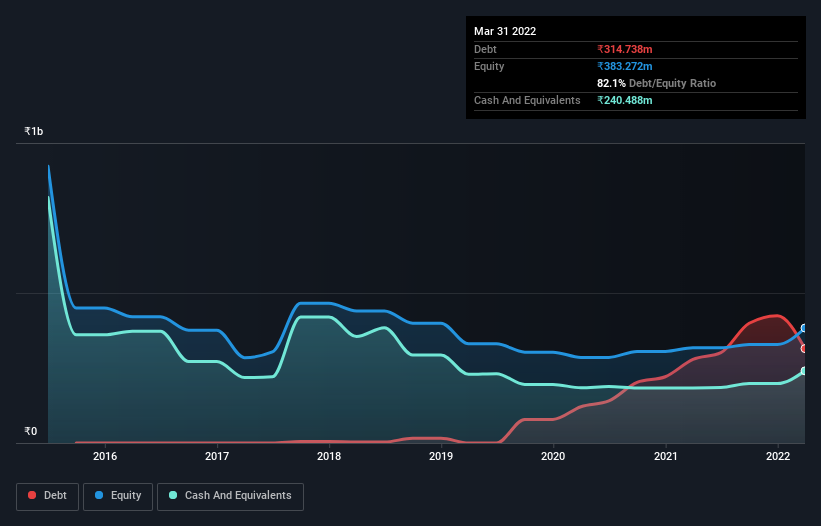This screenshot has height=526, width=821.
Task: Click the 82.1% Debt/Equity Ratio text
Action: [656, 83]
